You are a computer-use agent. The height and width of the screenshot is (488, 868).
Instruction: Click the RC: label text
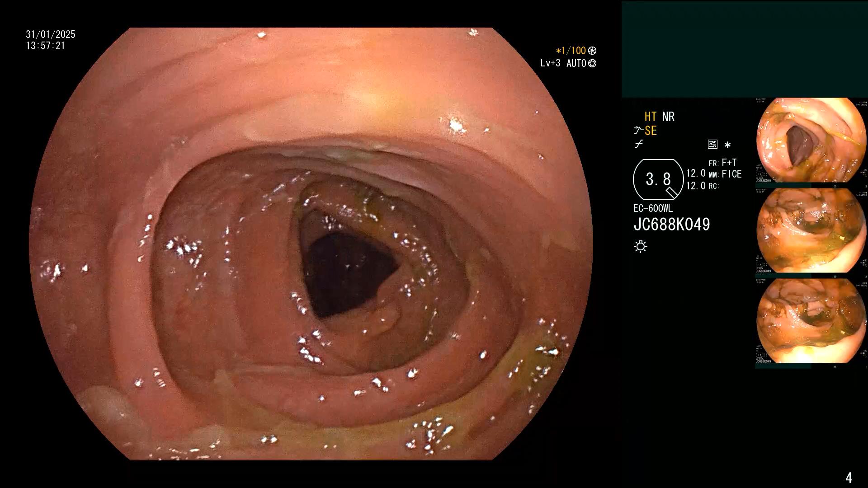tap(714, 186)
